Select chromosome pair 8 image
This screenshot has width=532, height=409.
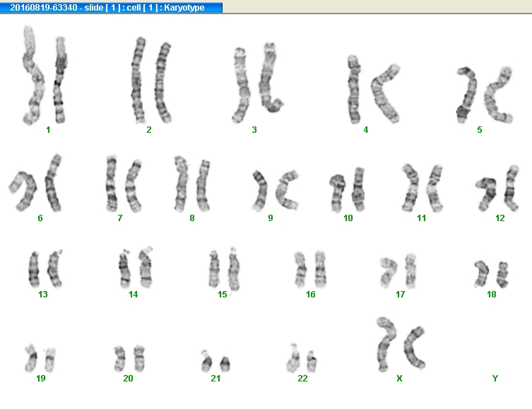point(192,184)
